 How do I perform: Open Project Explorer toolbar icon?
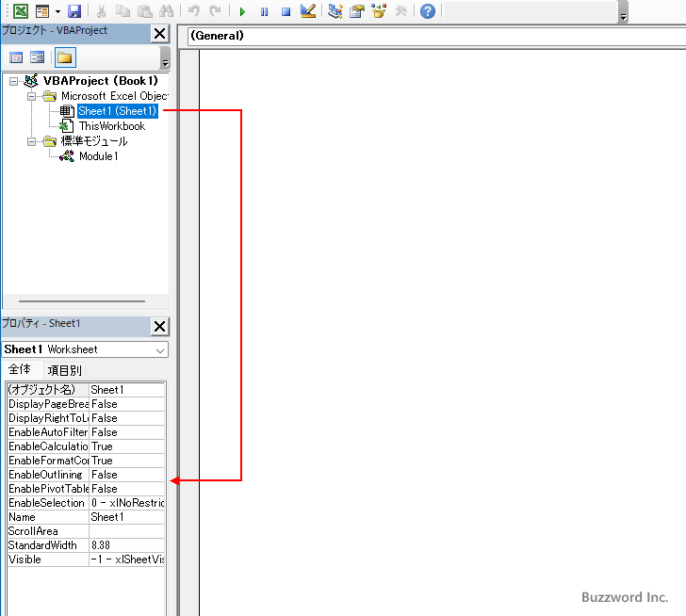[x=335, y=11]
